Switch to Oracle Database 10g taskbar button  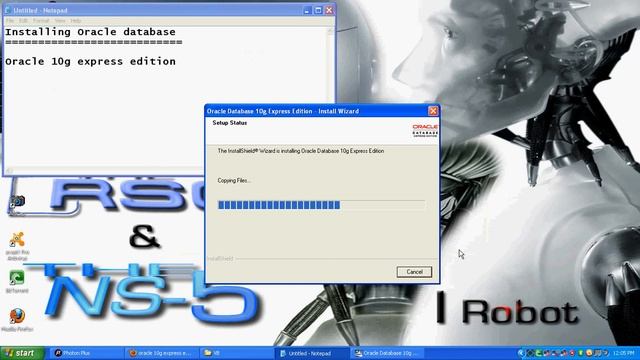coord(386,353)
